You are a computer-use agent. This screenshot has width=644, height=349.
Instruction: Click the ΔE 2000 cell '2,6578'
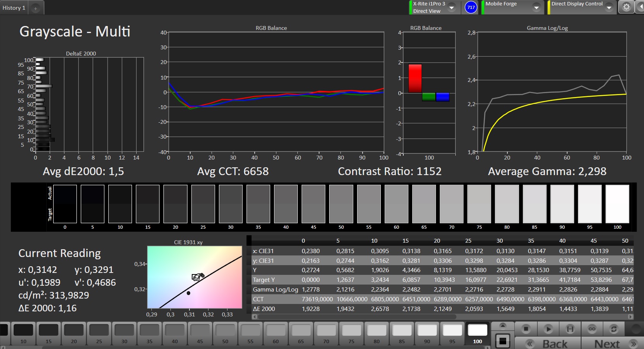[380, 309]
